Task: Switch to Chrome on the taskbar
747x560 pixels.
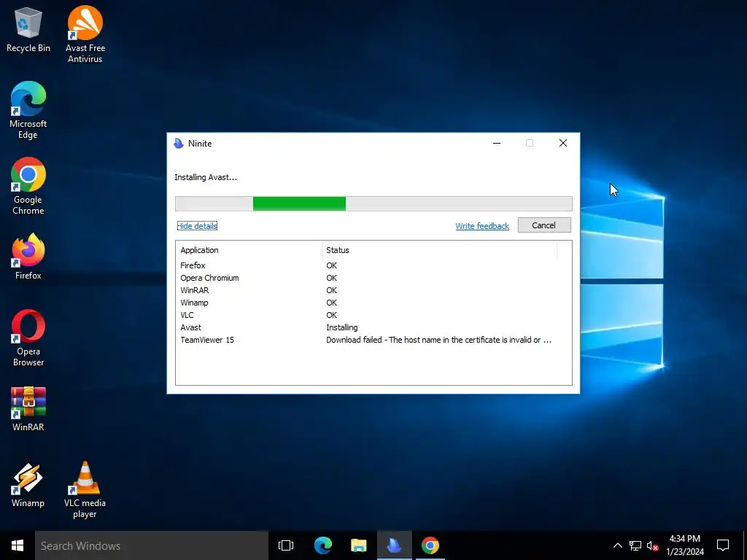Action: coord(430,545)
